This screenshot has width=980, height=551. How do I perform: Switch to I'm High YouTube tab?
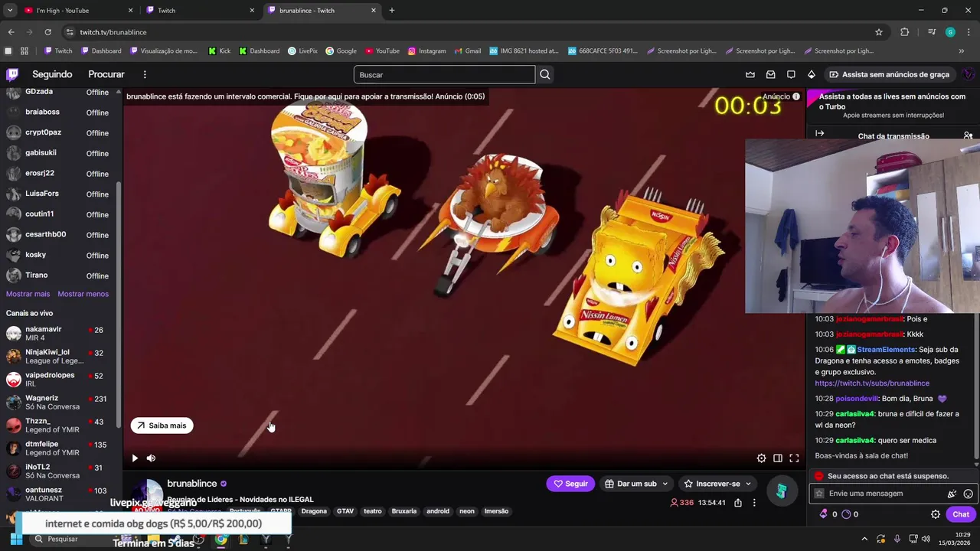77,10
